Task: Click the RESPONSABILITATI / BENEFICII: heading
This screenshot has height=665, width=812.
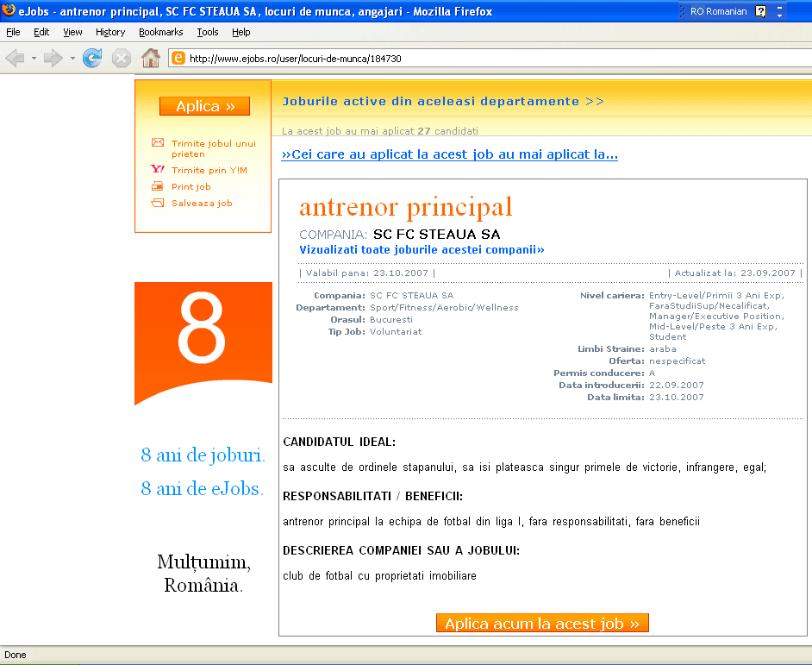Action: coord(373,497)
